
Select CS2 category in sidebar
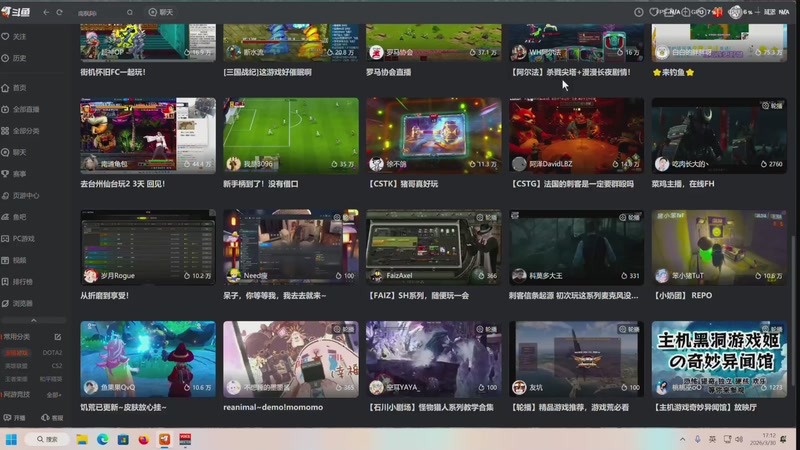point(57,366)
